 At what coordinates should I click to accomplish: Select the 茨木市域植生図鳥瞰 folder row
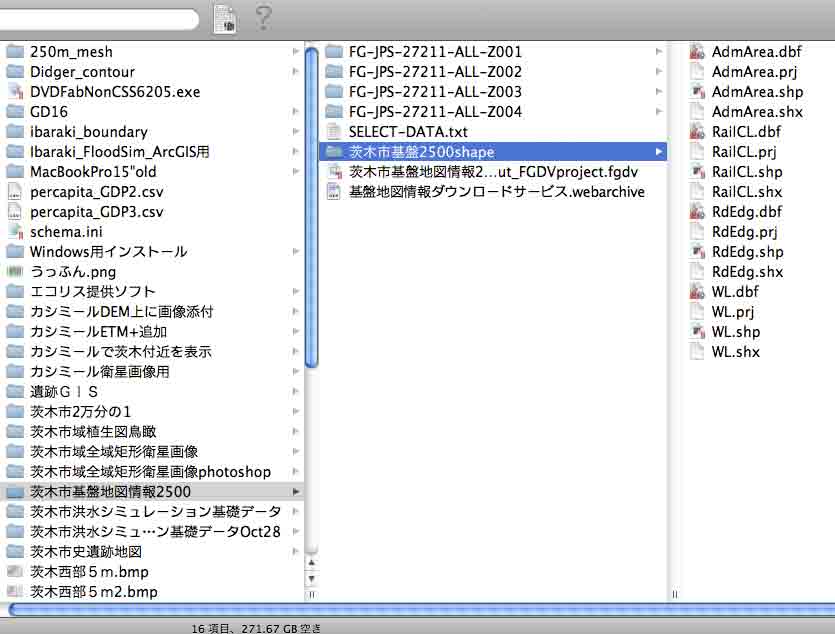pyautogui.click(x=152, y=431)
